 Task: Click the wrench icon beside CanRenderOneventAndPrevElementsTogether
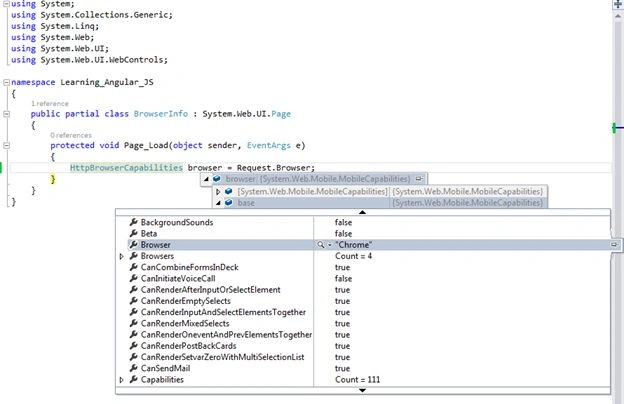(x=134, y=334)
